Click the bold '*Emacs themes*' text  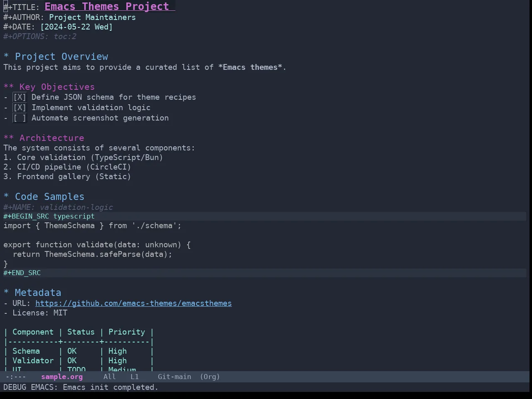coord(250,67)
